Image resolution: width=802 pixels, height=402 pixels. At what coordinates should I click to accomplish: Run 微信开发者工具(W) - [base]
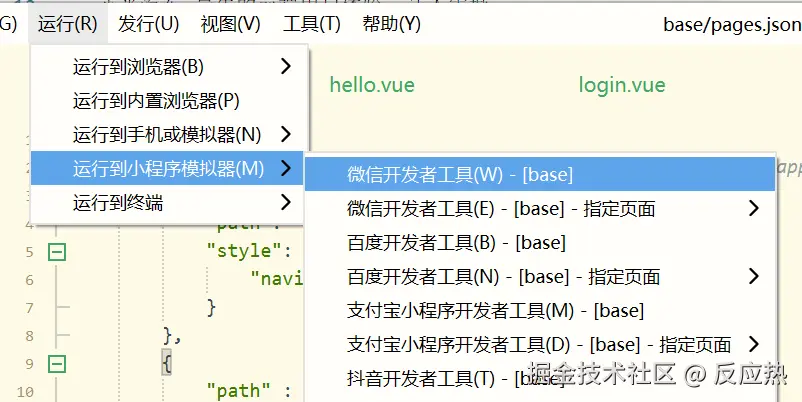tap(540, 174)
